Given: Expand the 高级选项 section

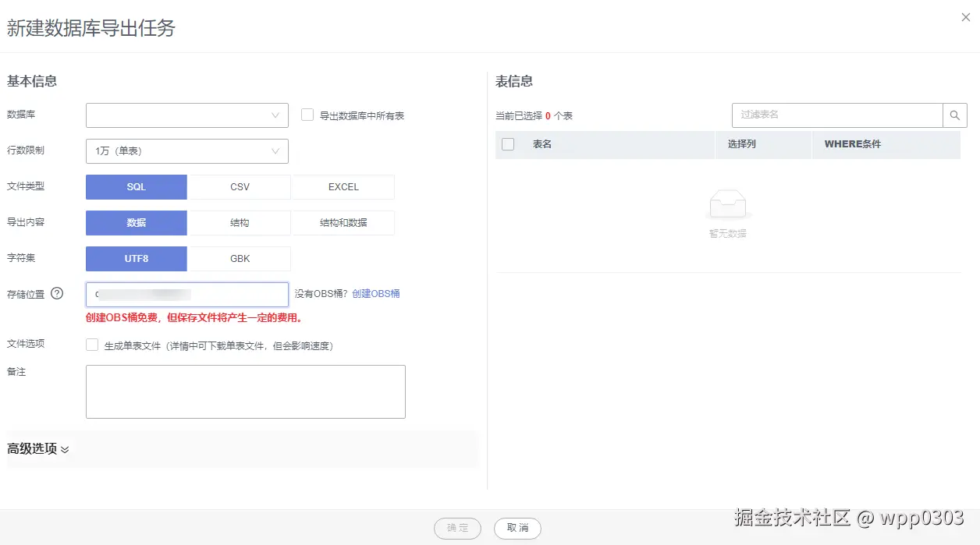Looking at the screenshot, I should pyautogui.click(x=38, y=449).
